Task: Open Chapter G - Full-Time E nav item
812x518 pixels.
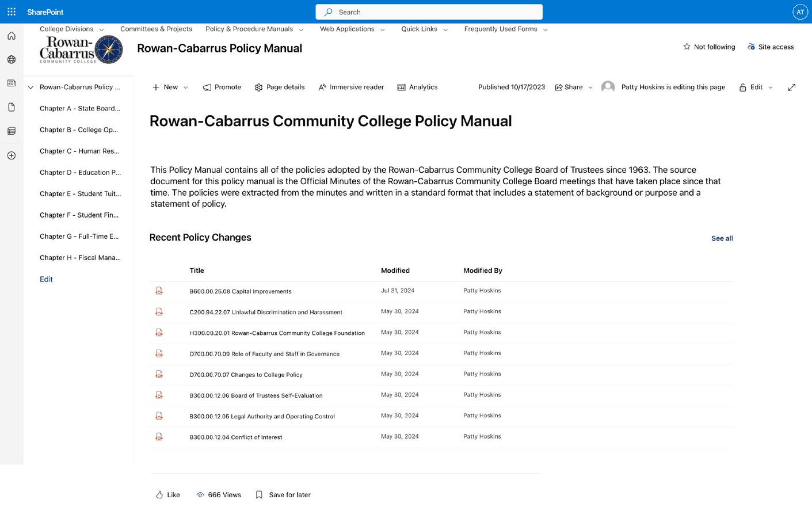Action: [x=79, y=236]
